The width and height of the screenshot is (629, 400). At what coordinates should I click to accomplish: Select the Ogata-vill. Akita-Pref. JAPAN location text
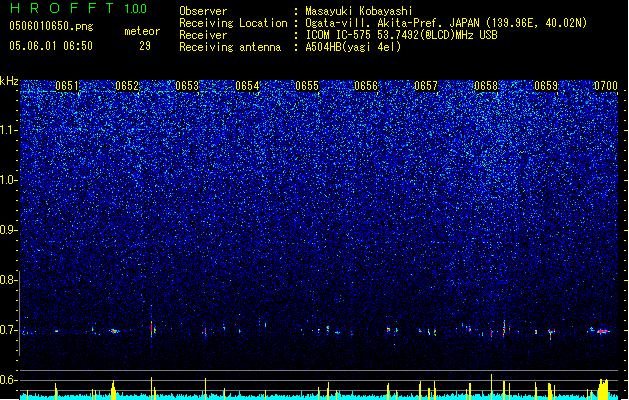(446, 23)
